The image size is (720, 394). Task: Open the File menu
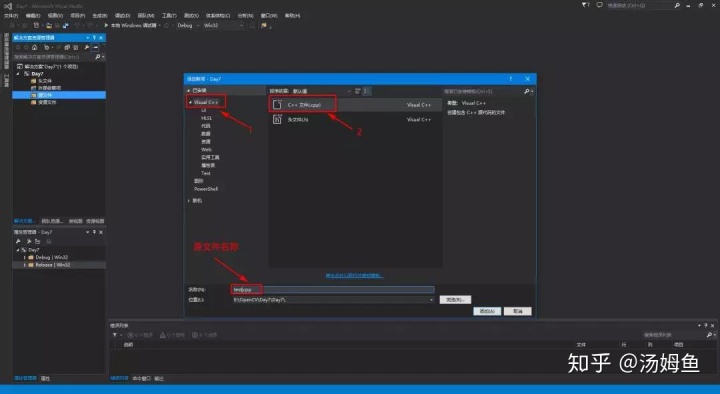[11, 16]
